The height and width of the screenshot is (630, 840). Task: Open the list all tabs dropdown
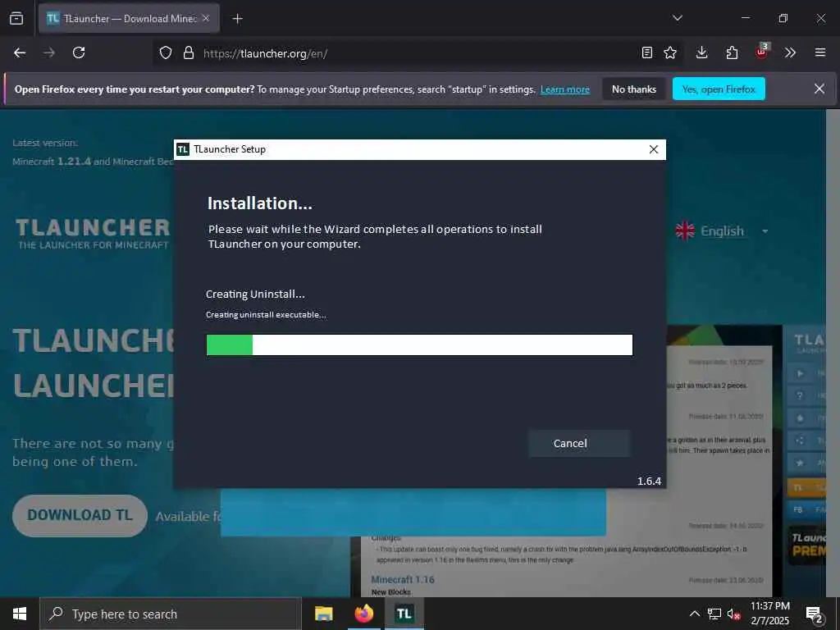point(677,18)
